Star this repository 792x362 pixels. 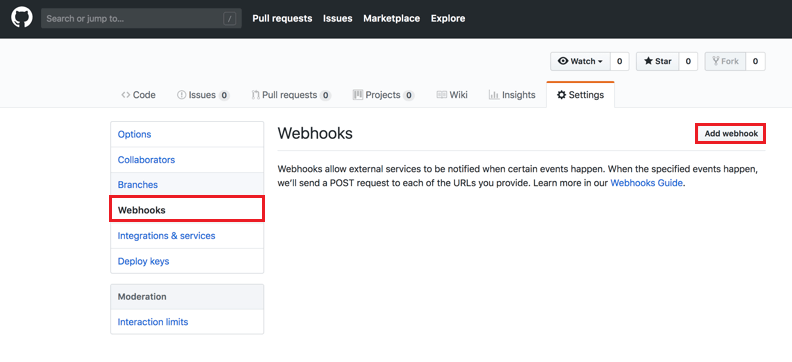click(x=658, y=62)
